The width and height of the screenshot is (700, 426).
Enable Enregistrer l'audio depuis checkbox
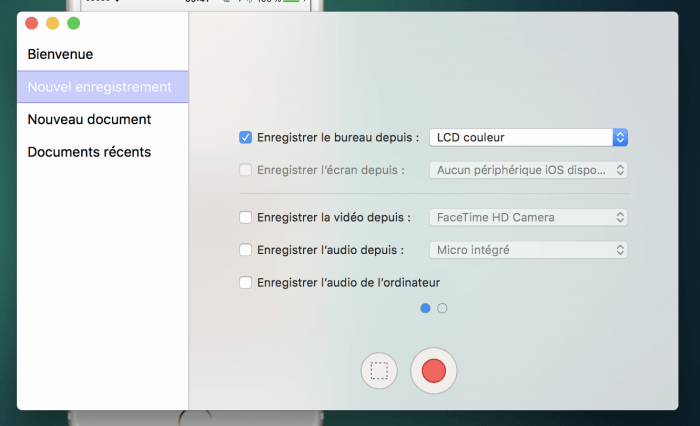(x=246, y=250)
